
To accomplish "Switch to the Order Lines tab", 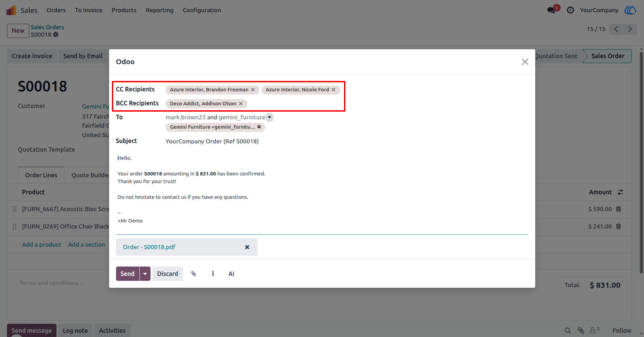I will point(41,175).
